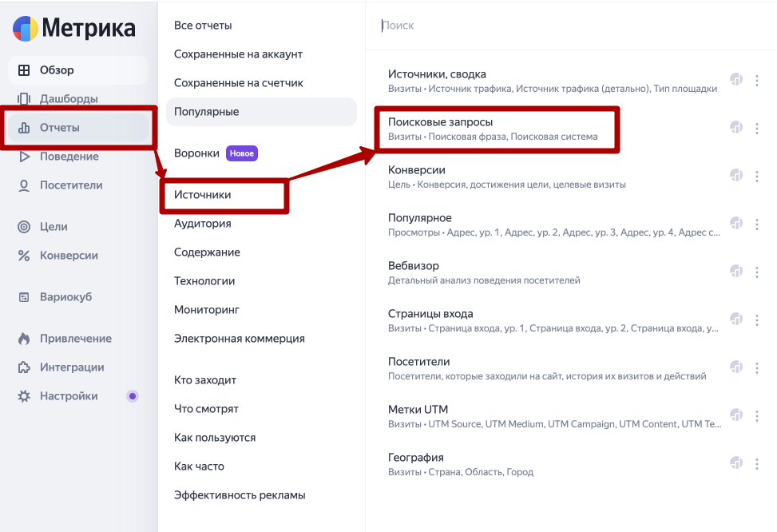
Task: Open Дашборды icon in sidebar
Action: point(24,99)
